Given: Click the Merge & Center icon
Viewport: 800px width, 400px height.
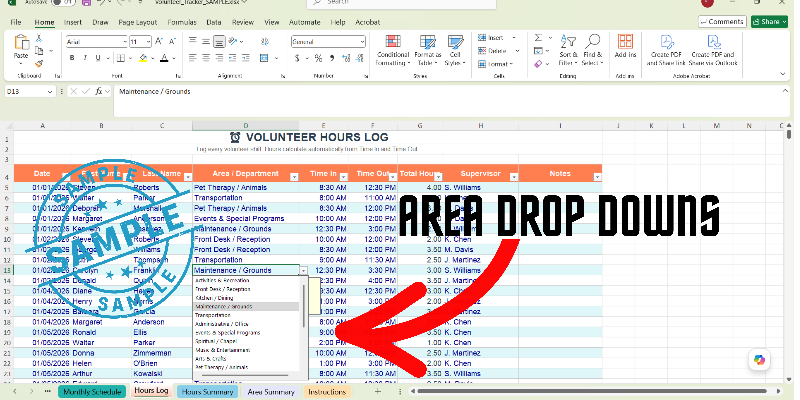Looking at the screenshot, I should point(264,58).
